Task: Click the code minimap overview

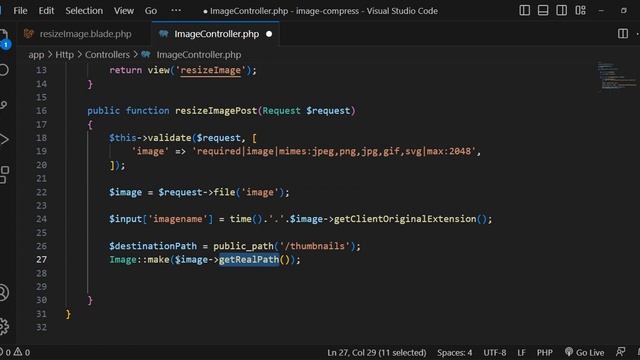Action: (x=616, y=75)
